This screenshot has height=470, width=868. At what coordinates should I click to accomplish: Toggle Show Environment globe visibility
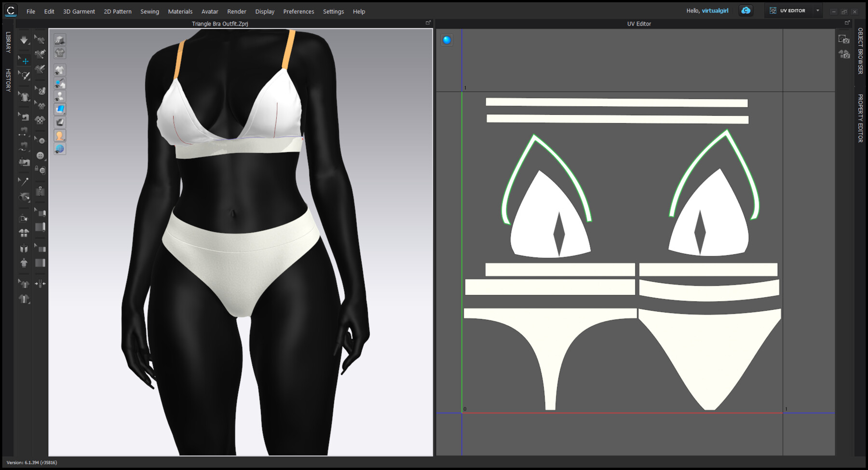59,149
